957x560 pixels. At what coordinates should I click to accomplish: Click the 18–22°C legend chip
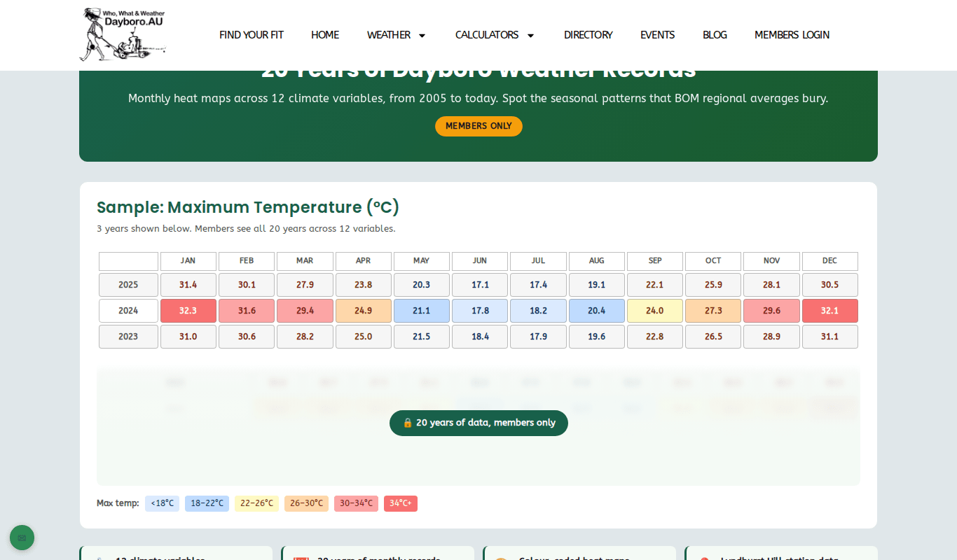(x=207, y=503)
